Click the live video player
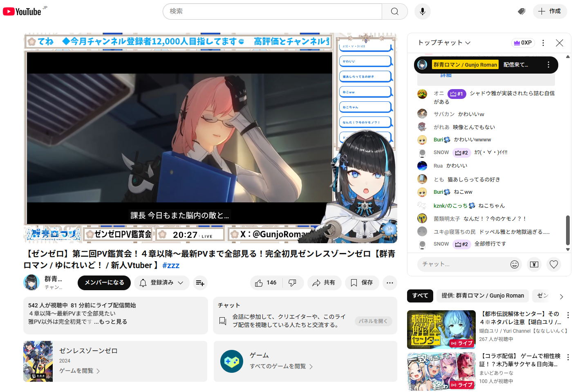Image resolution: width=573 pixels, height=392 pixels. point(210,138)
